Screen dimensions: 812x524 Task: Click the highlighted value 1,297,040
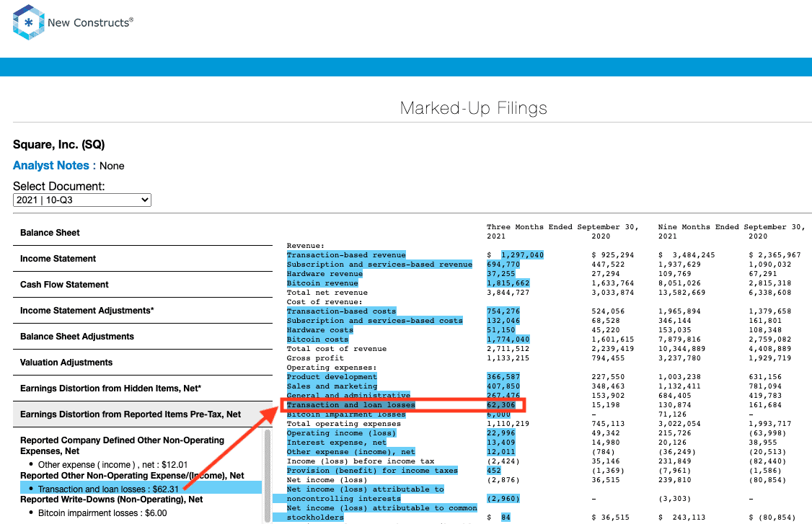[523, 254]
